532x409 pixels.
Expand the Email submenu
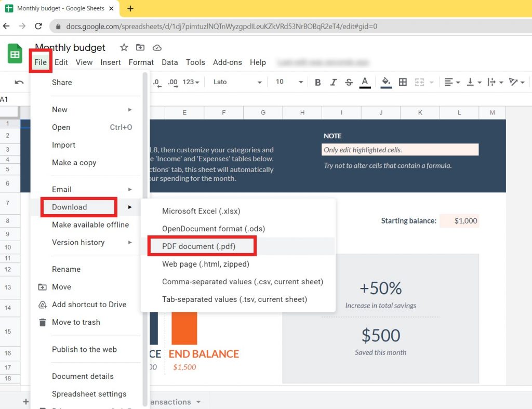tap(87, 189)
